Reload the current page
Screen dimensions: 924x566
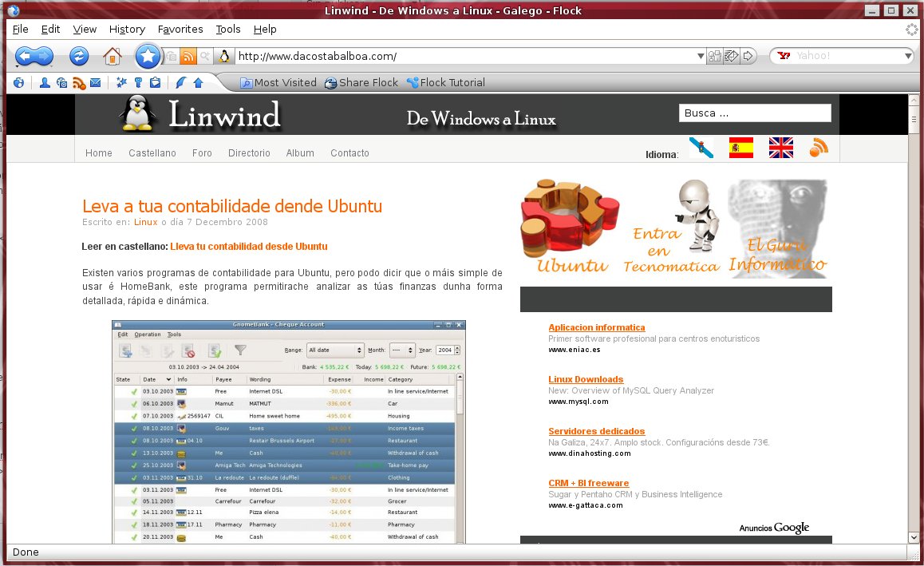78,56
